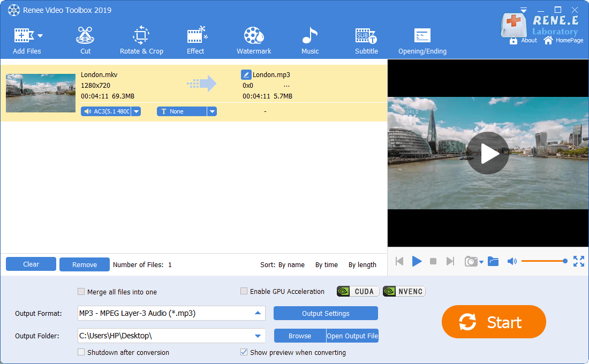Select the London.mkv video thumbnail
589x364 pixels.
41,93
